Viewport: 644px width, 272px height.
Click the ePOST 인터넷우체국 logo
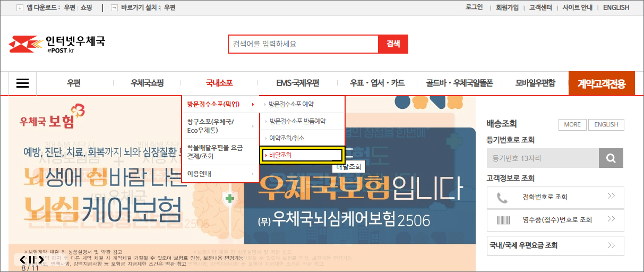click(x=57, y=44)
